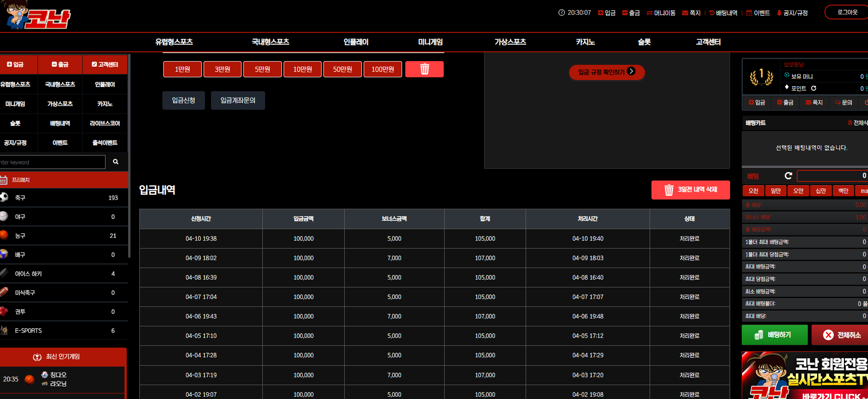
Task: Open 쪽지 messages in the top bar
Action: [691, 13]
